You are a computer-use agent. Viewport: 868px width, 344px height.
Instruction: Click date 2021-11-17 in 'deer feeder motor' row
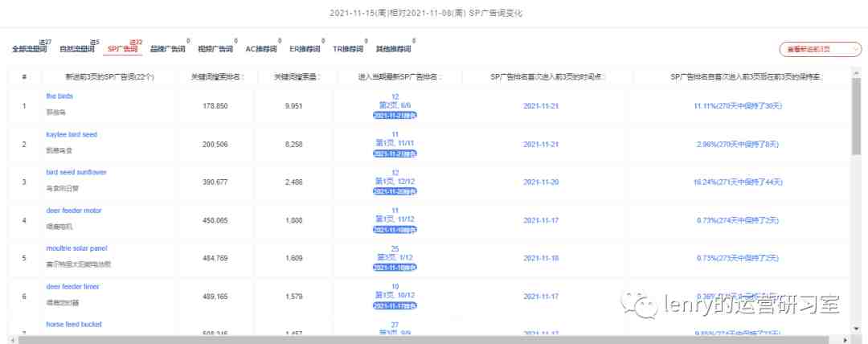tap(541, 220)
